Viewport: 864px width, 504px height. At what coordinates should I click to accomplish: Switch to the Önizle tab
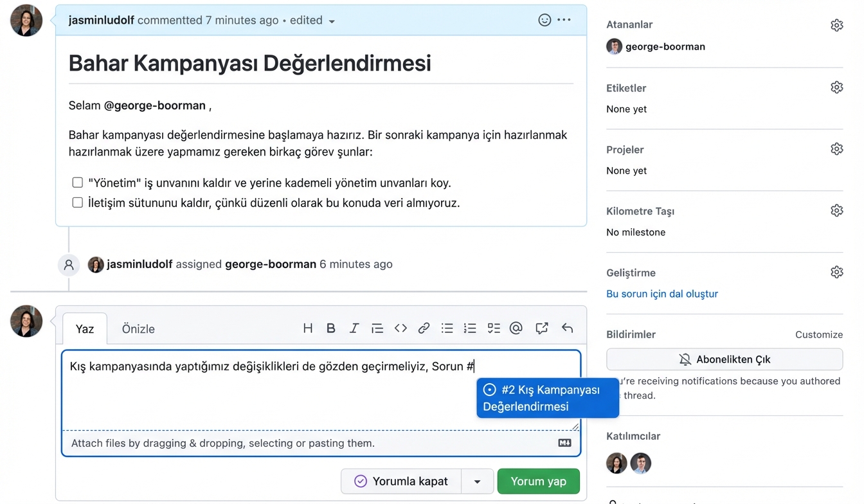pyautogui.click(x=138, y=328)
